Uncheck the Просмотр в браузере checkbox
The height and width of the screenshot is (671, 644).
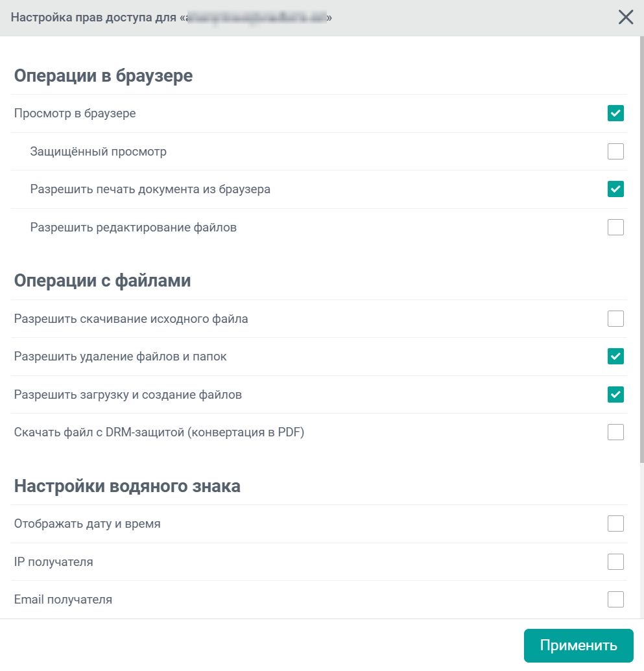[x=615, y=113]
